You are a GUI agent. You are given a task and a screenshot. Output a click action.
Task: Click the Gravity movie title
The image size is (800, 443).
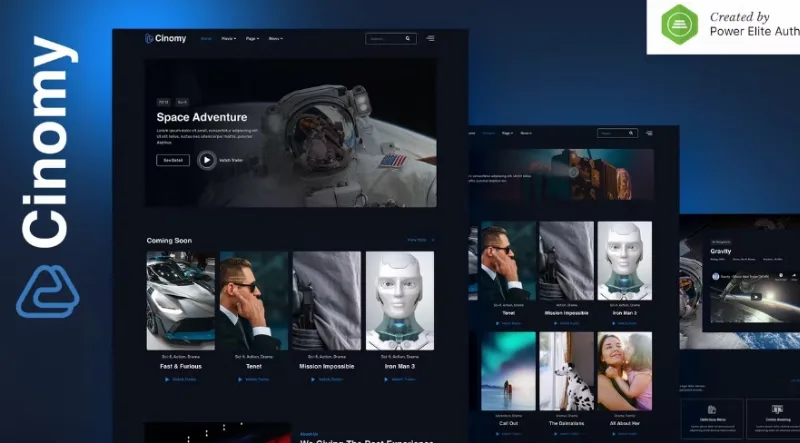(x=721, y=251)
